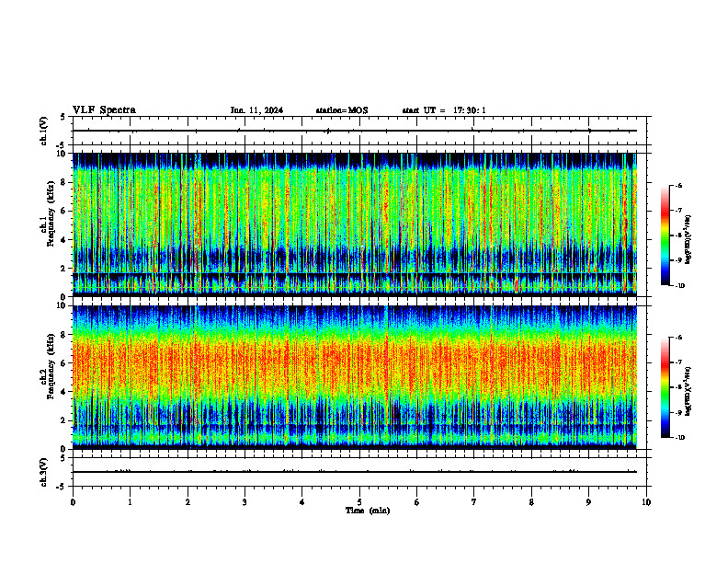Click the time axis tick label "9"
The width and height of the screenshot is (728, 563).
pyautogui.click(x=588, y=502)
